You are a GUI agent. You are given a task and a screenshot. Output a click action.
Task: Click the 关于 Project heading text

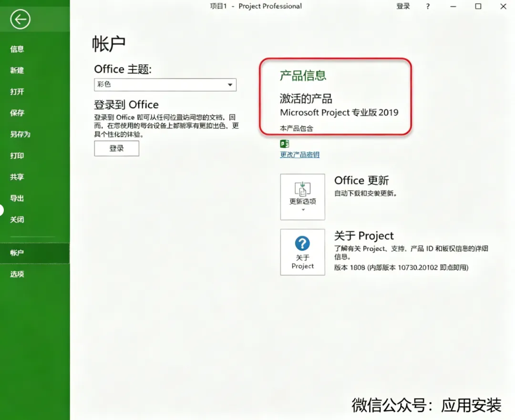click(363, 236)
